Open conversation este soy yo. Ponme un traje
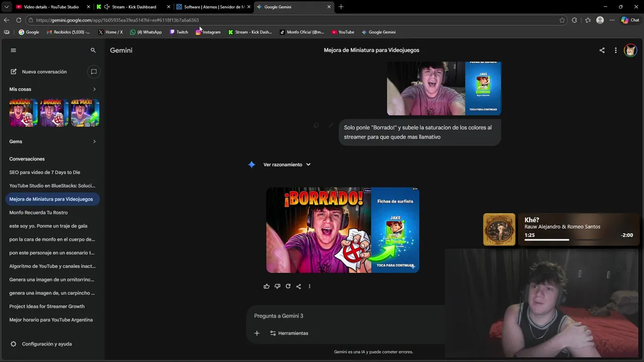 click(x=52, y=226)
